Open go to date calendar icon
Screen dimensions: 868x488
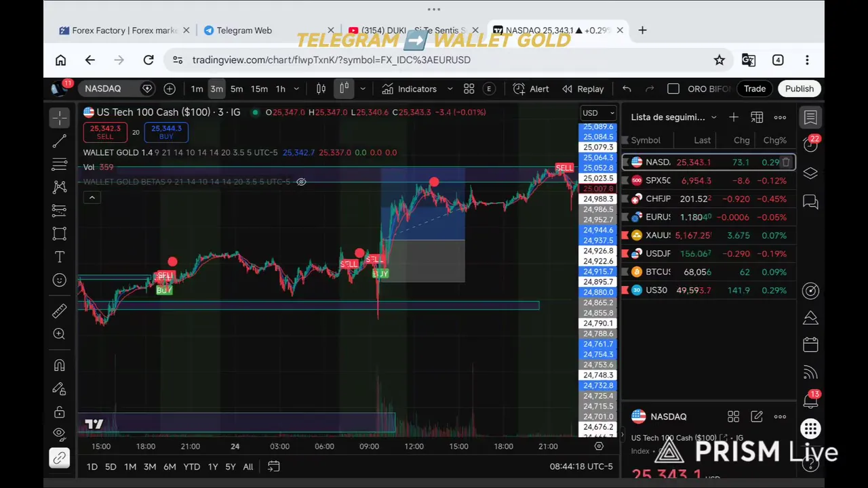click(x=273, y=466)
